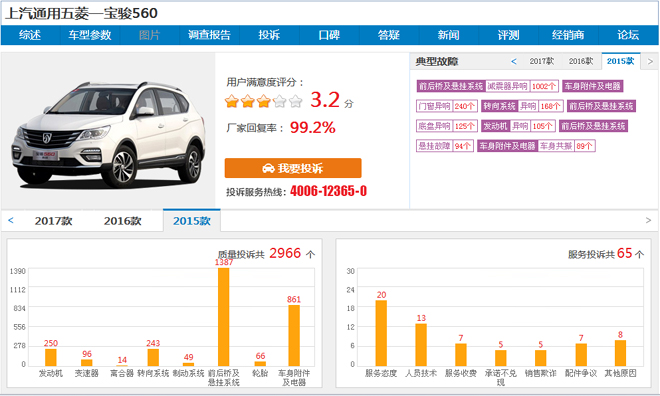Open the 新闻 navigation tab

tap(448, 35)
